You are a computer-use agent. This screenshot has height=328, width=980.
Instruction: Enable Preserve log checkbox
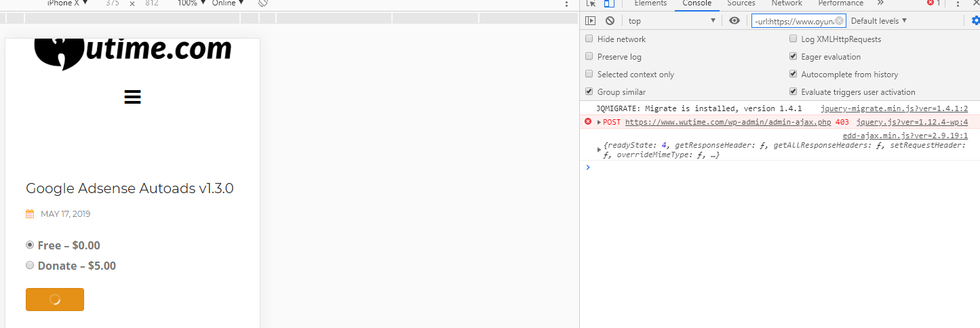(589, 57)
